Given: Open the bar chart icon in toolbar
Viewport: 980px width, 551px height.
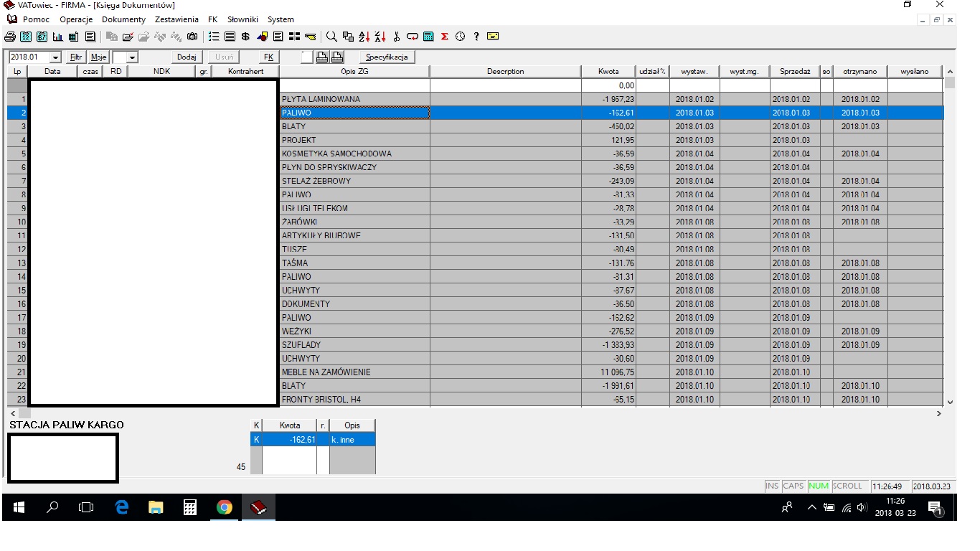Looking at the screenshot, I should point(57,37).
